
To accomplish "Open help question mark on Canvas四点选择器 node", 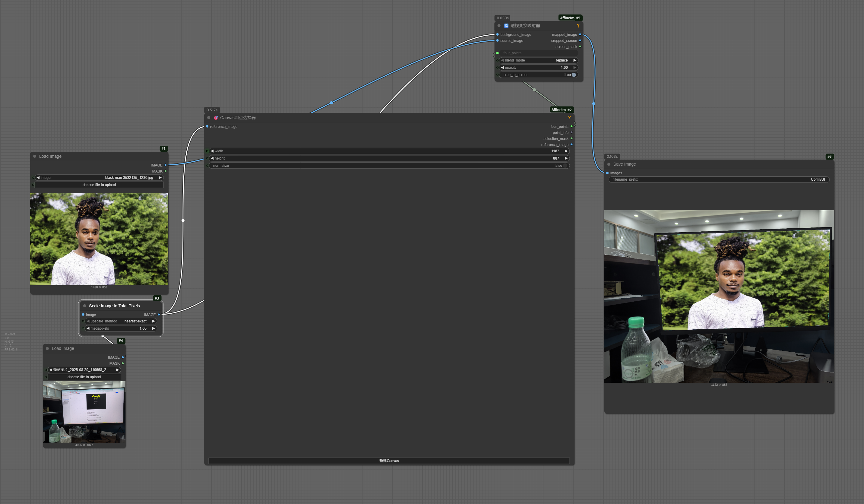I will coord(569,118).
